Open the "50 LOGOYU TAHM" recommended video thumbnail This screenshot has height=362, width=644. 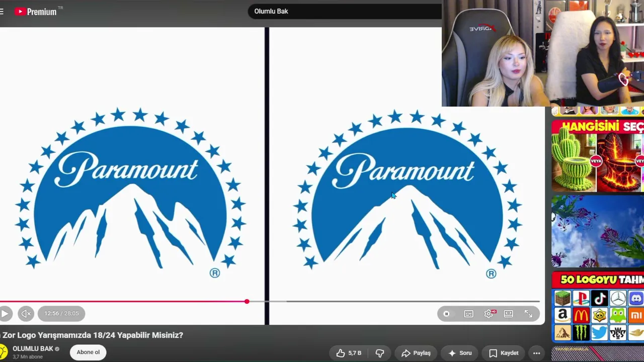pyautogui.click(x=598, y=306)
